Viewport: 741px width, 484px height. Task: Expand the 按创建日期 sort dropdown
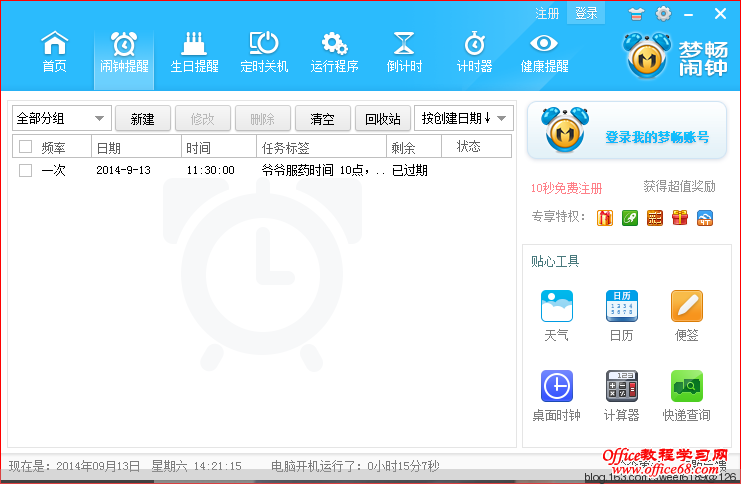click(464, 118)
